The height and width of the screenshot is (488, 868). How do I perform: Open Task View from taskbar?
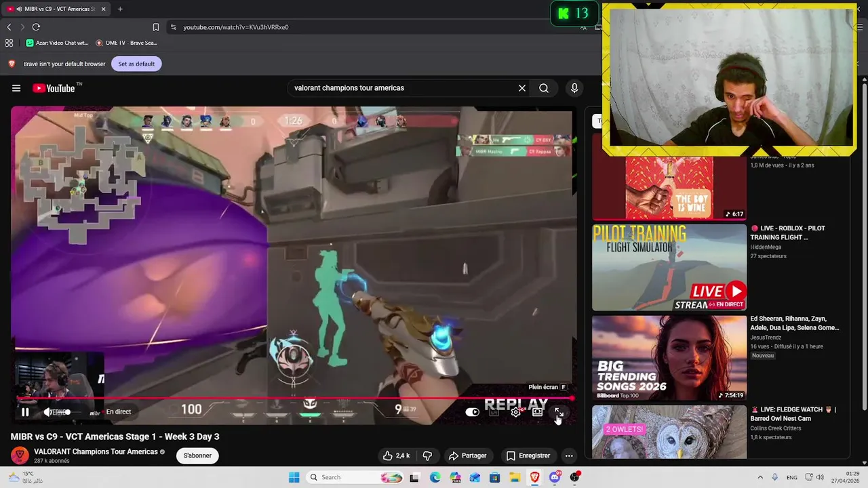point(414,477)
